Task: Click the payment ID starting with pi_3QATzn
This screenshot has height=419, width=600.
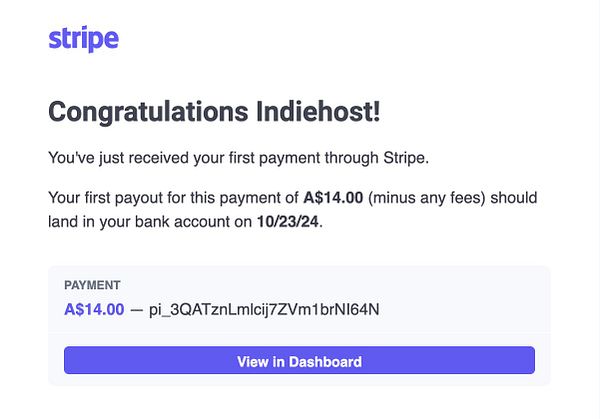Action: click(263, 310)
